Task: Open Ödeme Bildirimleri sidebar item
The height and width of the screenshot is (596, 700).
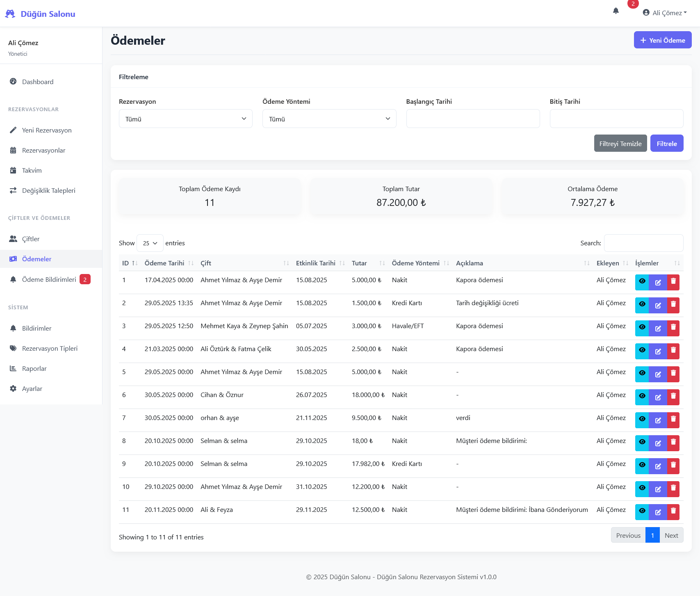Action: tap(49, 280)
